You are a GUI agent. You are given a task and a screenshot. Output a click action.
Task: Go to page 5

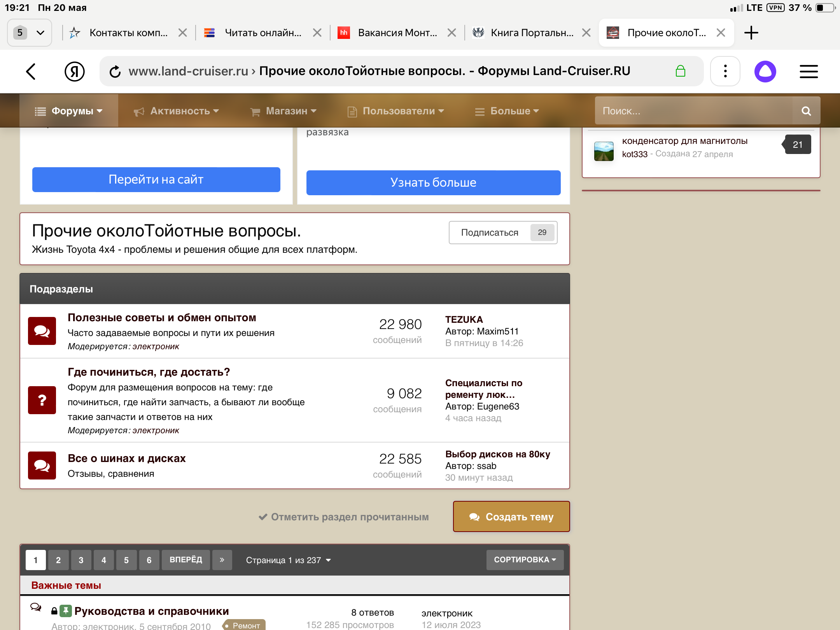[x=126, y=560]
